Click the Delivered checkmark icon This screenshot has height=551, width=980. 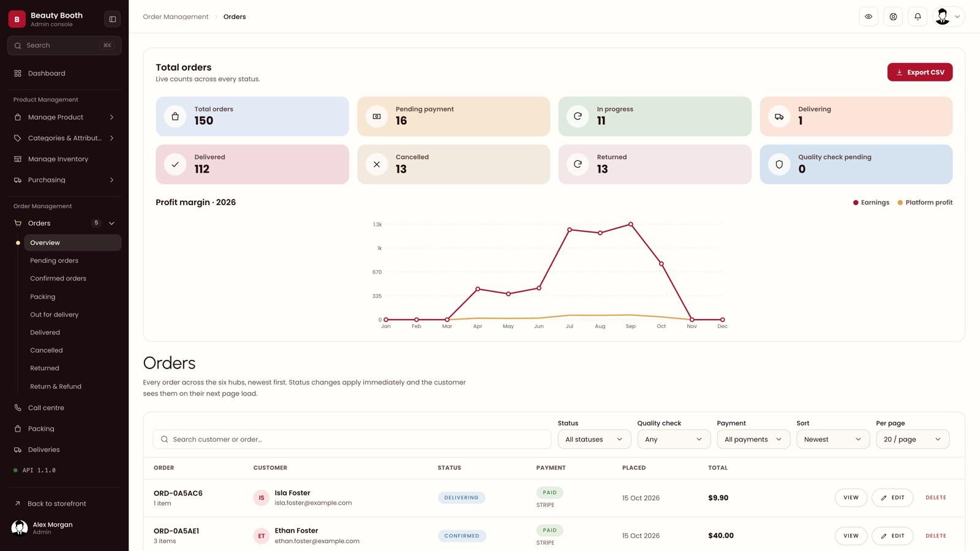[x=175, y=164]
